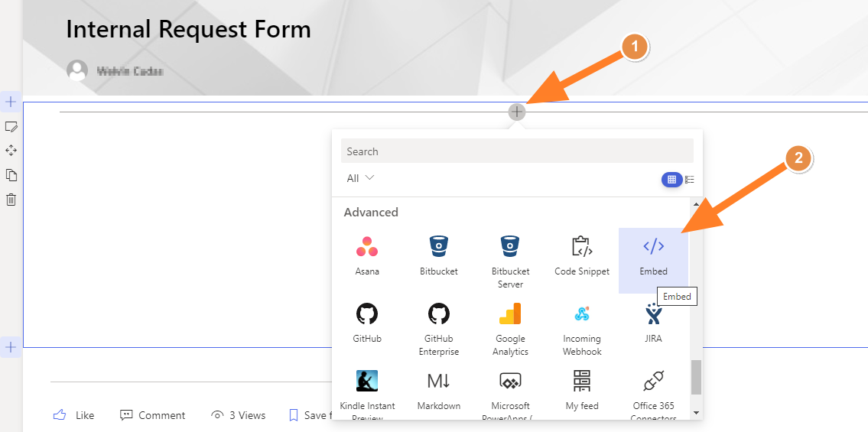Image resolution: width=868 pixels, height=432 pixels.
Task: Choose the Bitbucket Server web part
Action: [510, 260]
